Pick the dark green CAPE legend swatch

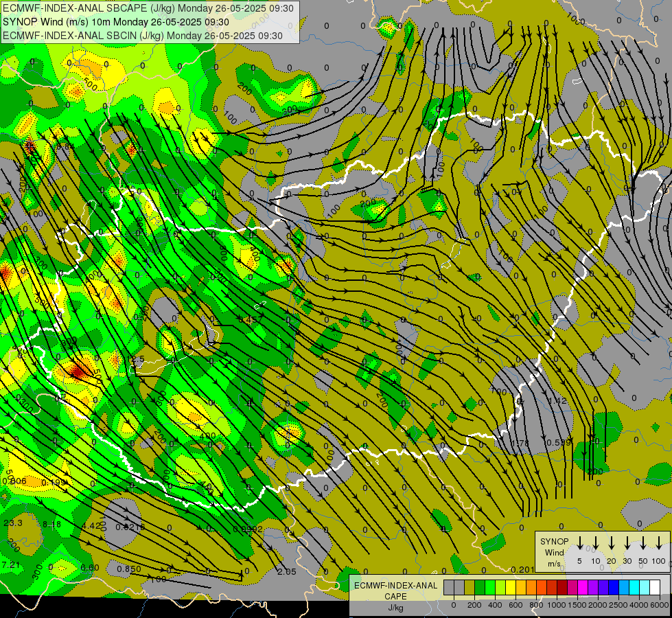tap(480, 588)
